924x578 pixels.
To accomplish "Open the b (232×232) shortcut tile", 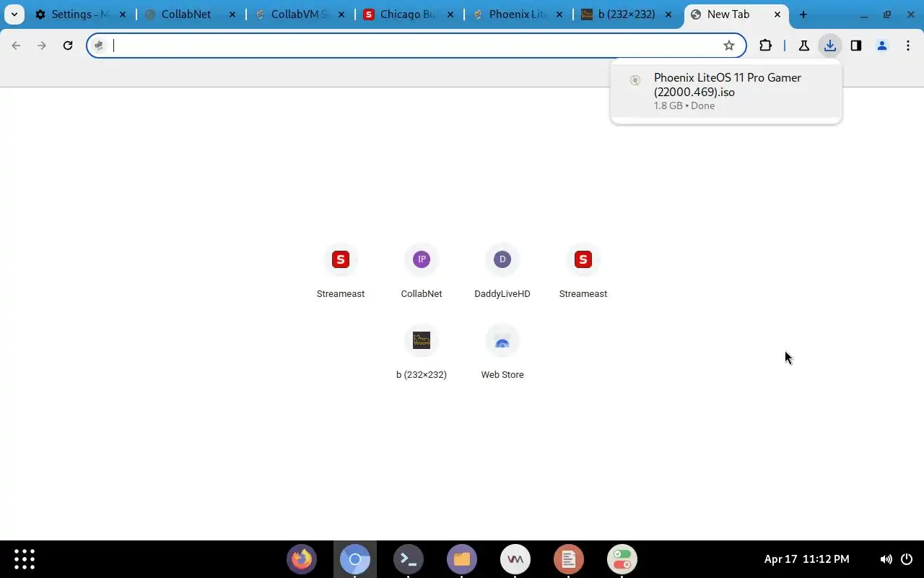I will pyautogui.click(x=422, y=352).
